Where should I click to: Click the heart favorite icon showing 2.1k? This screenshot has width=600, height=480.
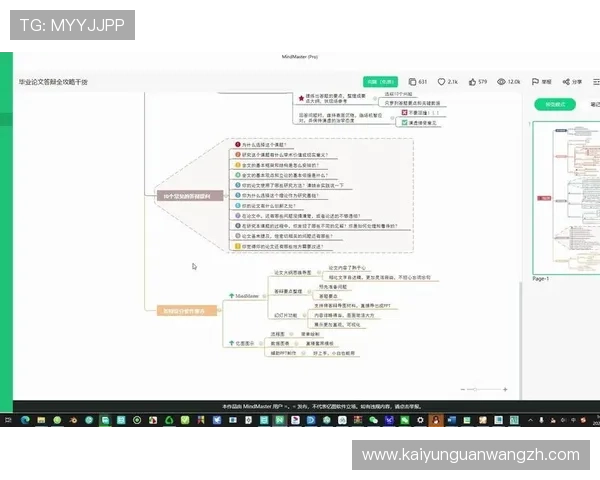[x=441, y=81]
